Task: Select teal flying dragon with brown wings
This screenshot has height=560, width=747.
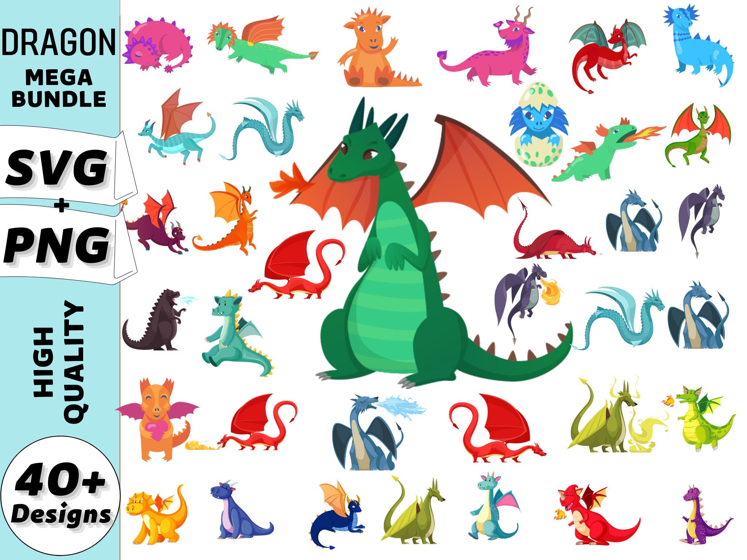Action: pyautogui.click(x=177, y=126)
